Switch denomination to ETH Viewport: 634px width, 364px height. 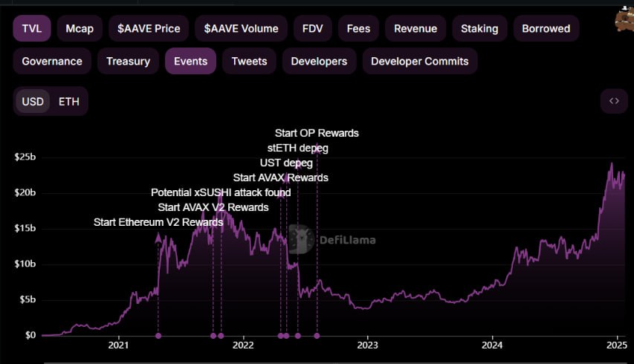pos(69,101)
